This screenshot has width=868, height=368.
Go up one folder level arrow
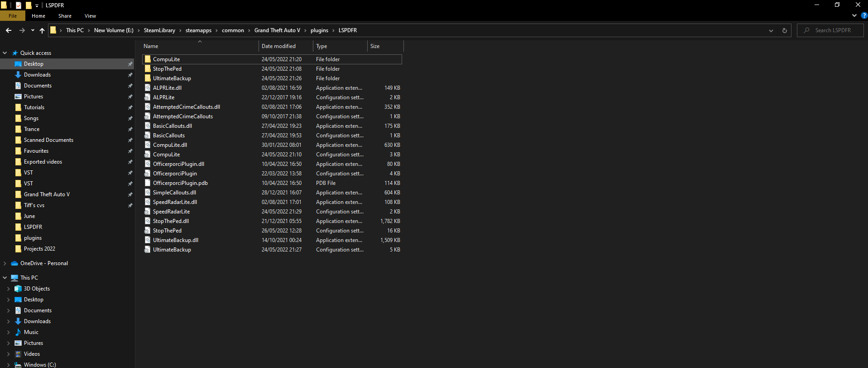[42, 30]
